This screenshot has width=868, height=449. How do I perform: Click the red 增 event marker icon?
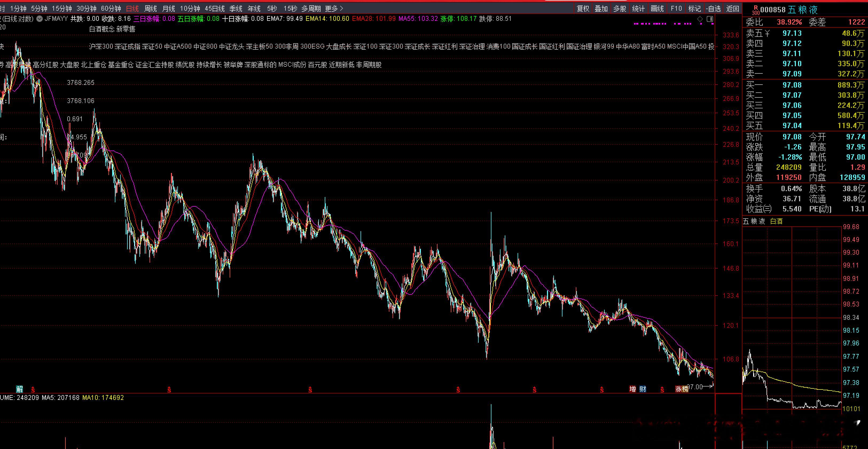pos(632,389)
